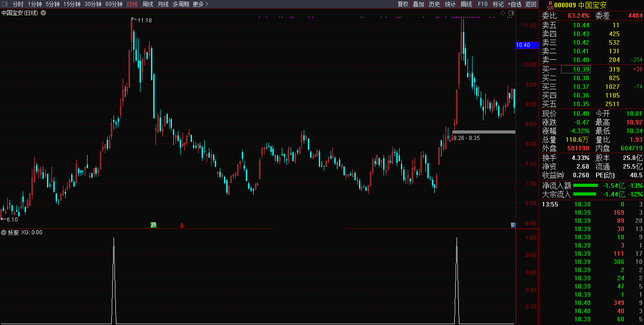Click the 外盘 value 501190
The height and width of the screenshot is (325, 644).
tap(578, 149)
